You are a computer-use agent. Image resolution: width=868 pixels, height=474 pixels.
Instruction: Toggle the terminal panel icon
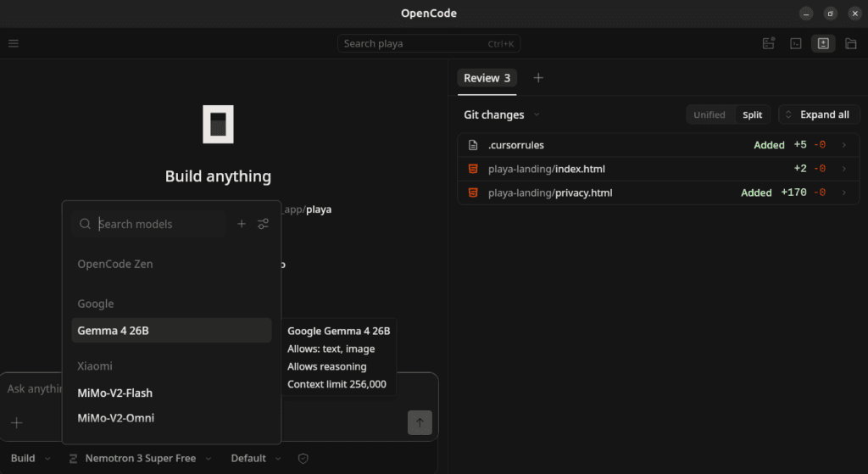coord(795,43)
